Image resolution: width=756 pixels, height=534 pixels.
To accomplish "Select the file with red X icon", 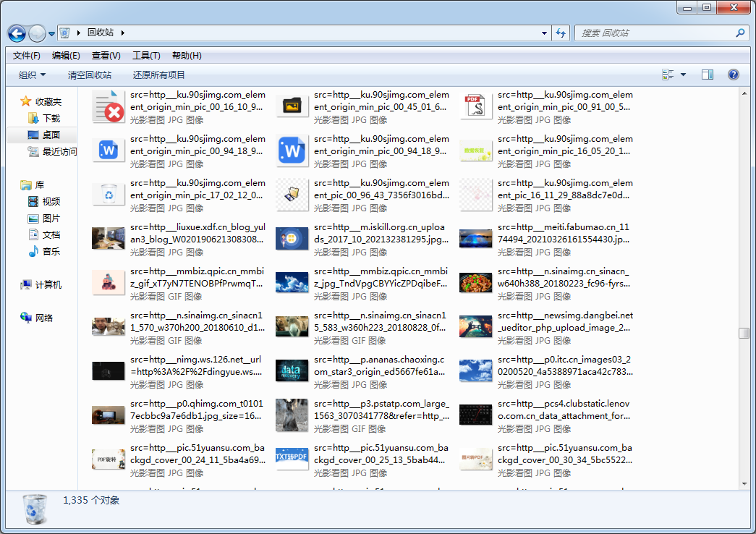I will [x=109, y=107].
